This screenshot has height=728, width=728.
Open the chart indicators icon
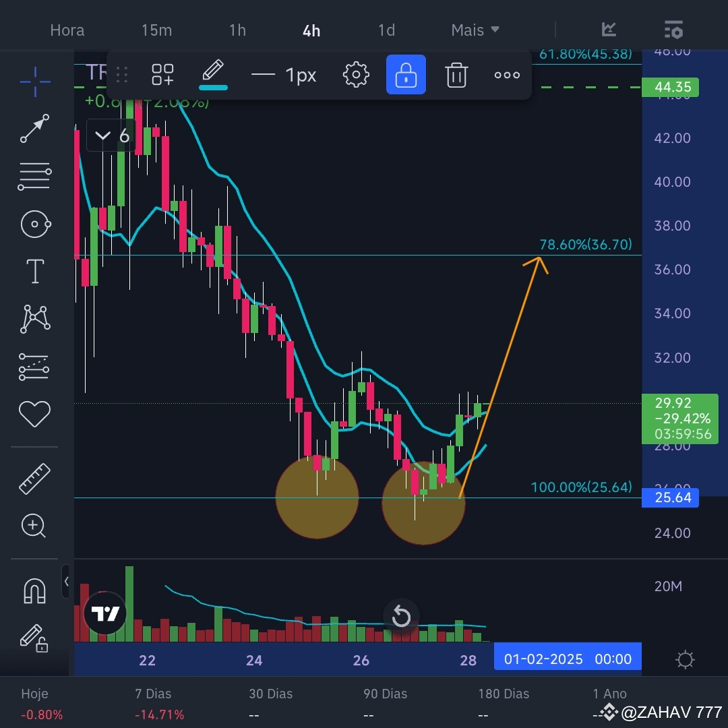609,30
